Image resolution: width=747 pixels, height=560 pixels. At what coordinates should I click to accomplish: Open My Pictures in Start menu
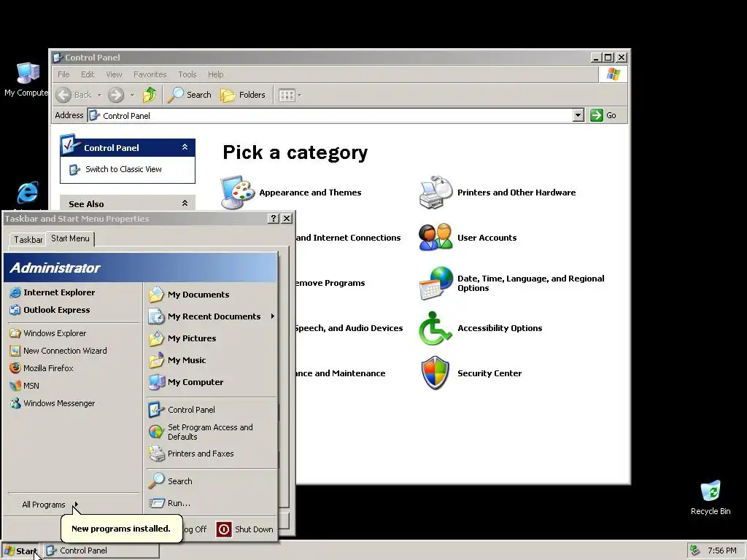tap(182, 338)
